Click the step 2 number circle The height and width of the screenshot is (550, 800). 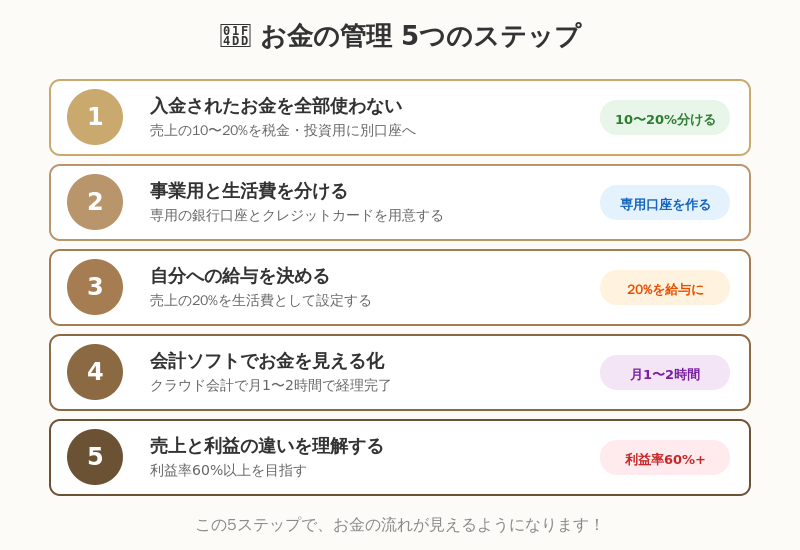(95, 202)
